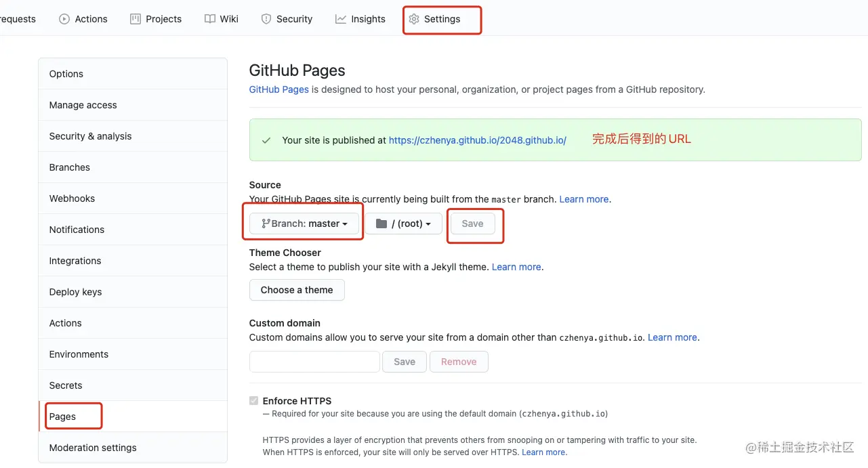Screen dimensions: 868x468
Task: Click the green published checkmark icon
Action: click(266, 140)
